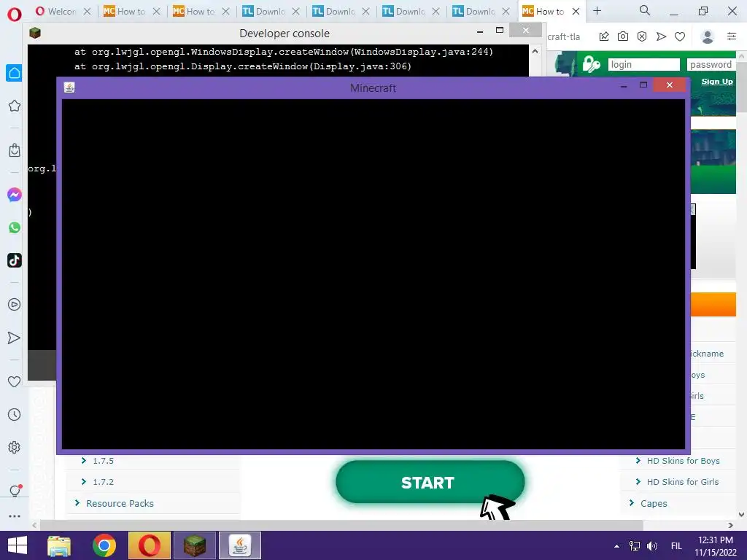The image size is (747, 560).
Task: Open Easy Setup sliders icon
Action: [x=732, y=36]
